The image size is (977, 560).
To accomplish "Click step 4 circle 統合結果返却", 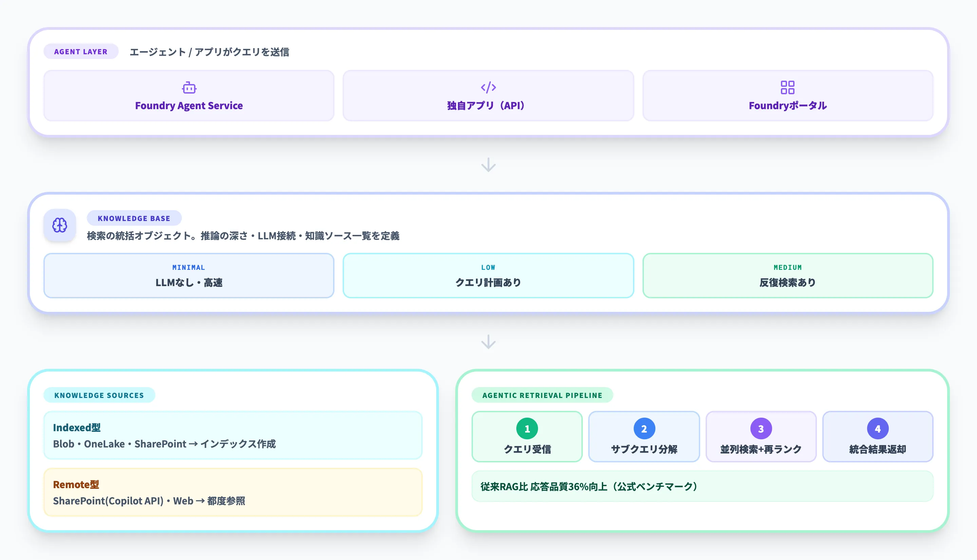I will point(878,428).
